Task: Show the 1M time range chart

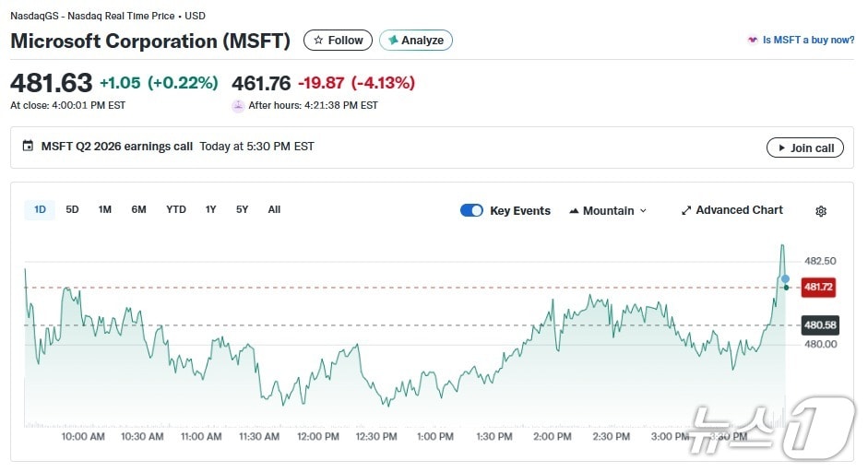Action: point(105,209)
